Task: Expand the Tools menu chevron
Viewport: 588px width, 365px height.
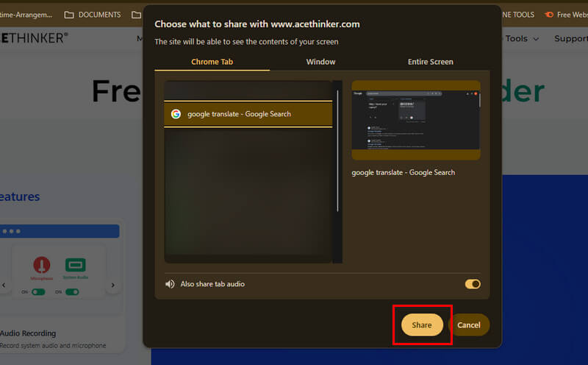Action: 537,39
